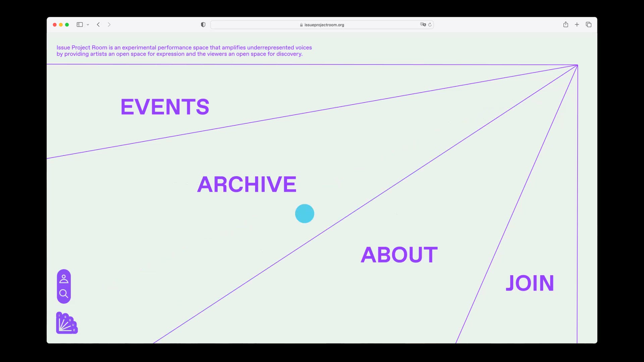Image resolution: width=644 pixels, height=362 pixels.
Task: Open the site search magnifier icon
Action: click(x=64, y=294)
